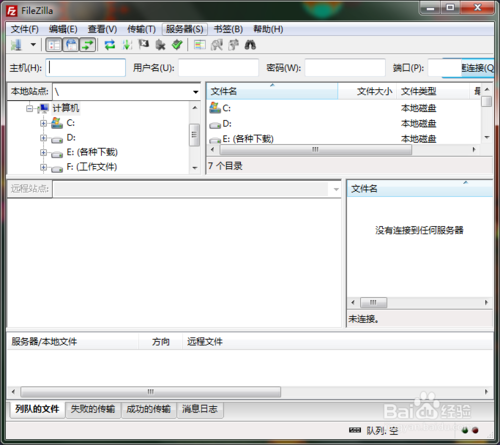This screenshot has height=445, width=500.
Task: Open file search binoculars icon
Action: pyautogui.click(x=250, y=45)
